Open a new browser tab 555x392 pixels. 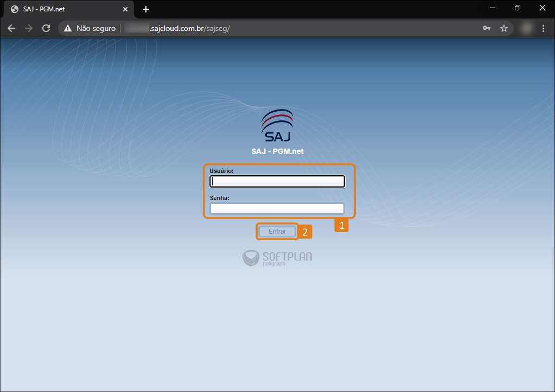tap(146, 9)
